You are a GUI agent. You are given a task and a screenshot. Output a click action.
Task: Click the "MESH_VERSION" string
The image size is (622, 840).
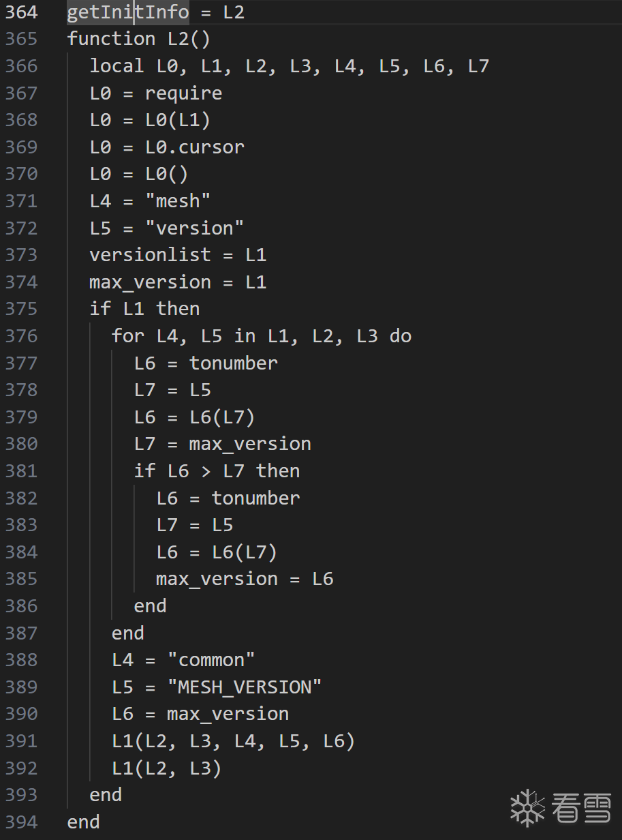245,687
